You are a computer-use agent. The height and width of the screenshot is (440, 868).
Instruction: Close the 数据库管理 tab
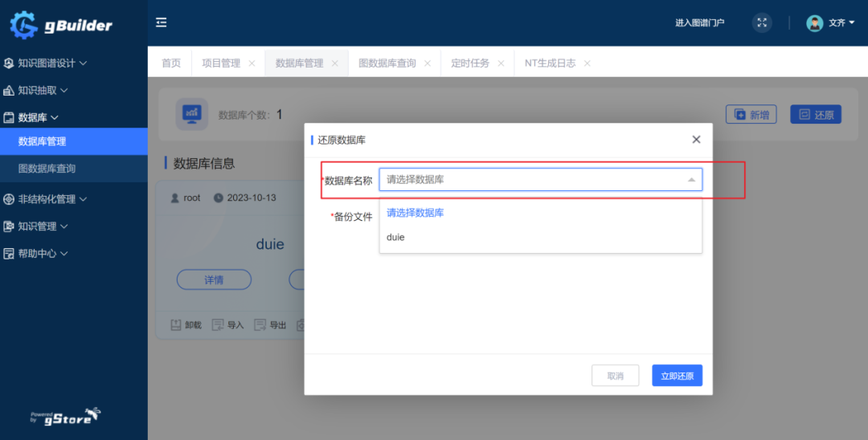[335, 63]
